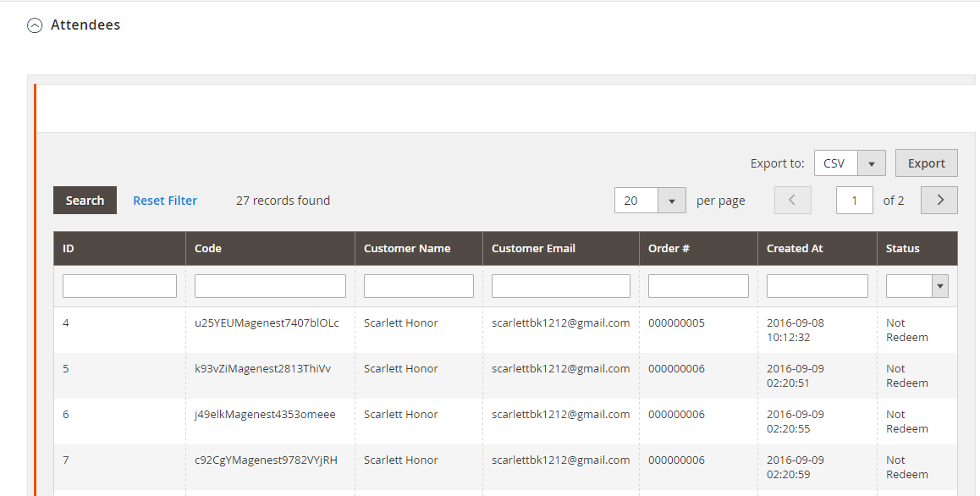
Task: Click the row with ID 5
Action: (x=505, y=375)
